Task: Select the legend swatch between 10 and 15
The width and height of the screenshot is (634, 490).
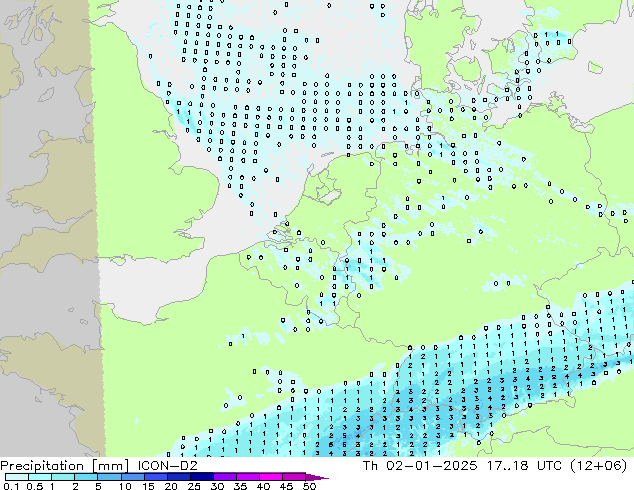Action: (x=133, y=477)
